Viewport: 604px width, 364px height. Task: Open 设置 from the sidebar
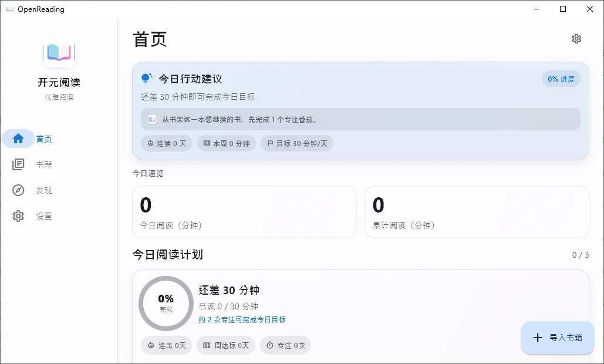(x=44, y=216)
